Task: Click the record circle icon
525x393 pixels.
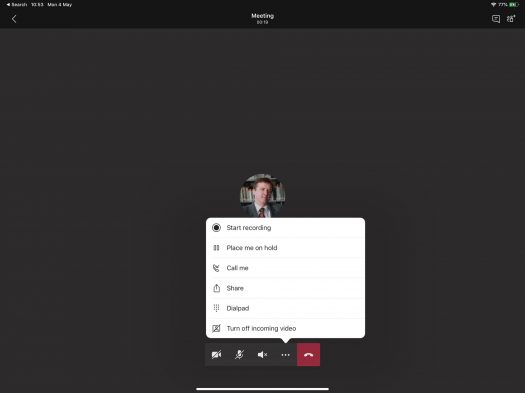Action: pyautogui.click(x=216, y=228)
